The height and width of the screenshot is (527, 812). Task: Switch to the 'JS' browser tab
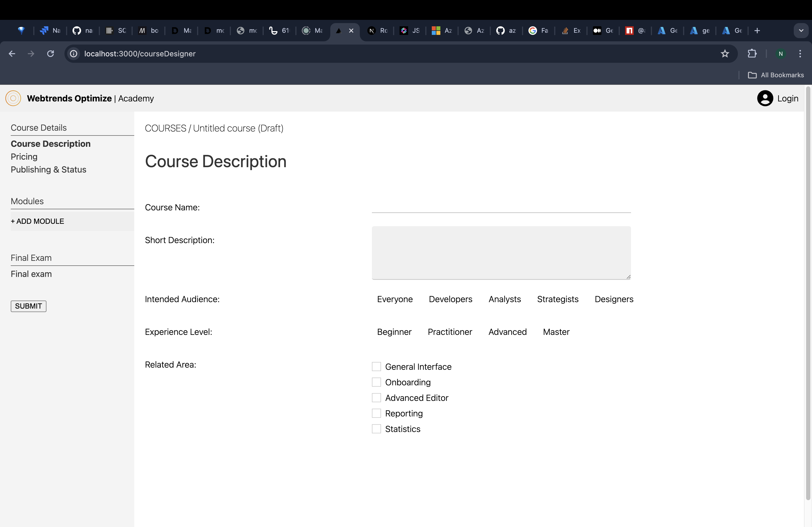[x=410, y=31]
